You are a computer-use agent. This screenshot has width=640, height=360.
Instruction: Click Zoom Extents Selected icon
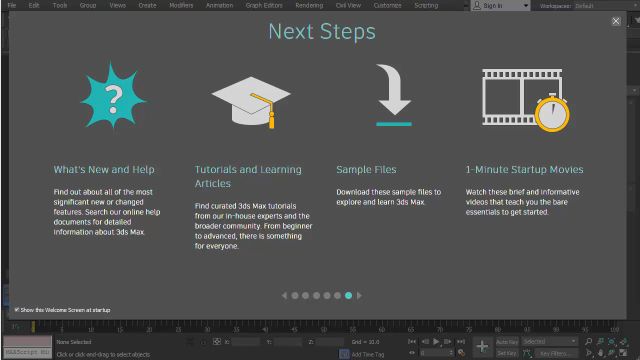click(611, 341)
